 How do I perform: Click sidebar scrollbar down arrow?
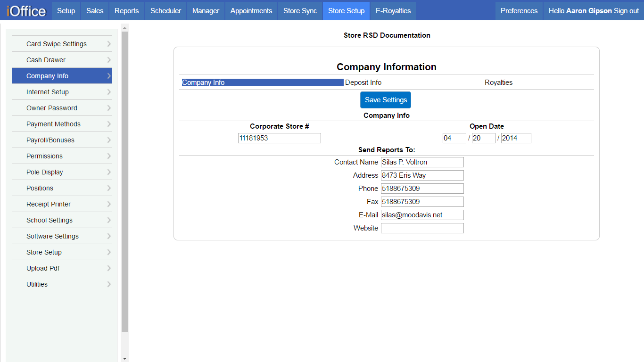tap(124, 359)
